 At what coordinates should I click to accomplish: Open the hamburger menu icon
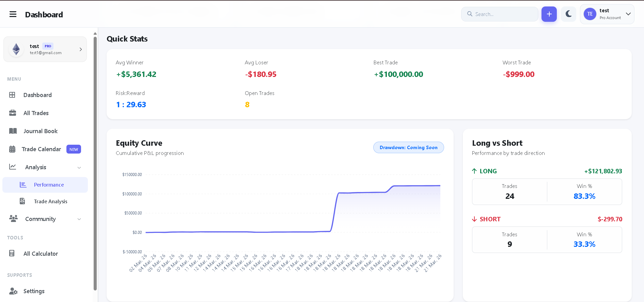pyautogui.click(x=13, y=14)
